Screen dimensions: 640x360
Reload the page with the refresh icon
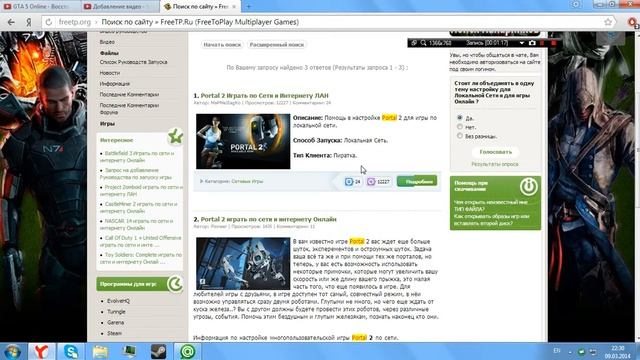[49, 22]
